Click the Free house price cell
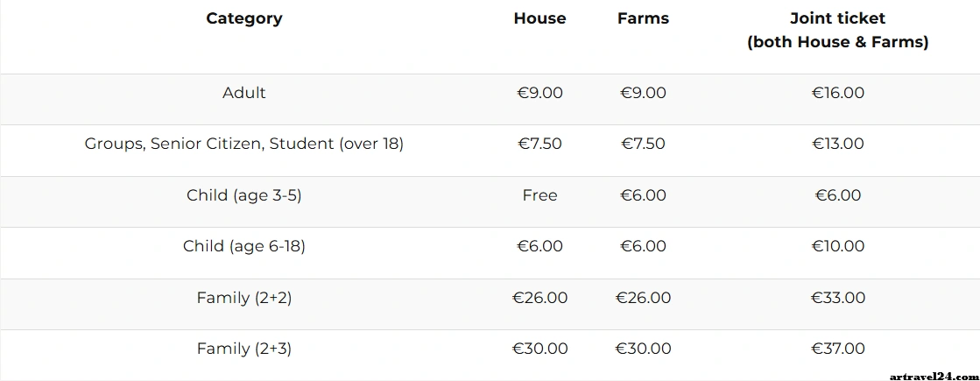The width and height of the screenshot is (980, 381). 539,195
